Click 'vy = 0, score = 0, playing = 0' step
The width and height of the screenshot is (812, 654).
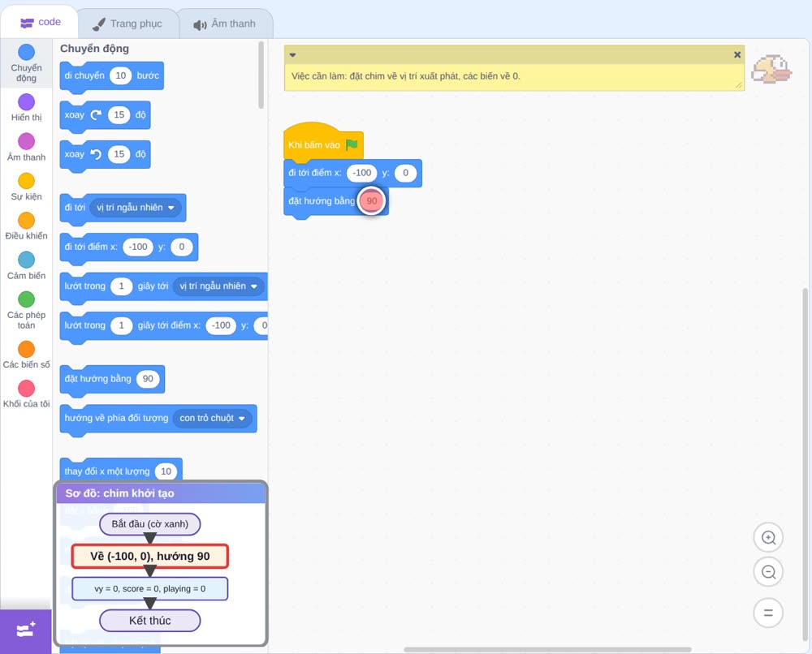149,589
